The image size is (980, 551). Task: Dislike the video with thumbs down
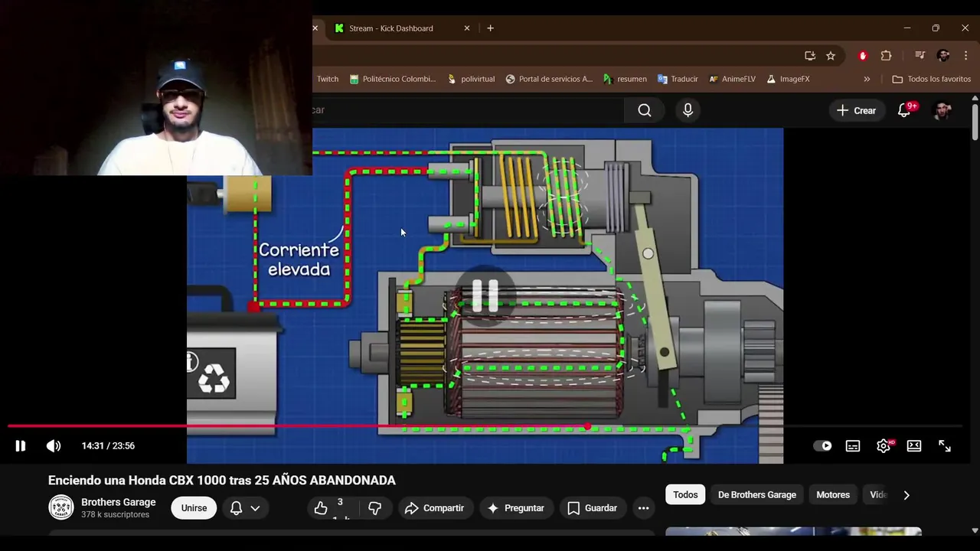(x=374, y=508)
